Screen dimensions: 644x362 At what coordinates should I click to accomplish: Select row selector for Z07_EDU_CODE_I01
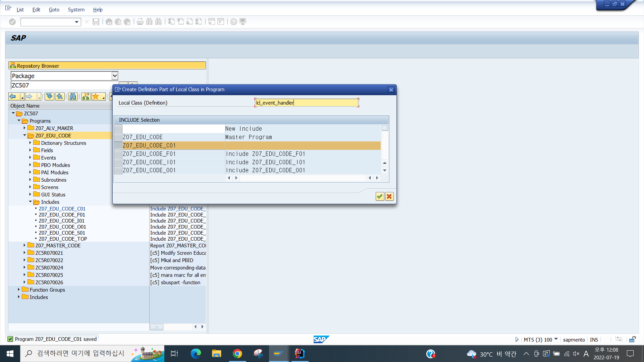tap(118, 162)
